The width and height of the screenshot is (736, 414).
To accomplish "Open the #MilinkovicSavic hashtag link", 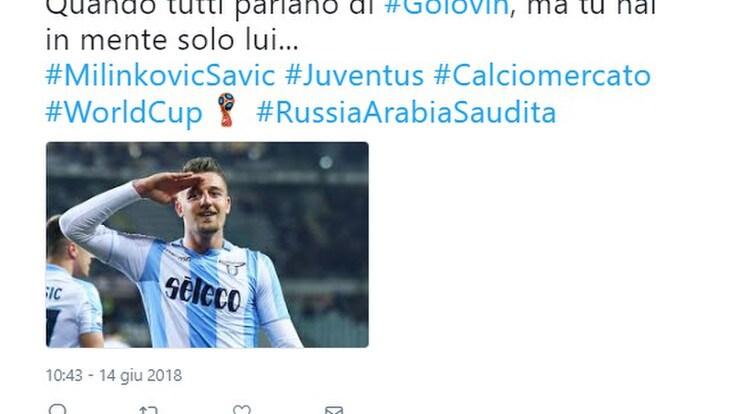I will [160, 76].
